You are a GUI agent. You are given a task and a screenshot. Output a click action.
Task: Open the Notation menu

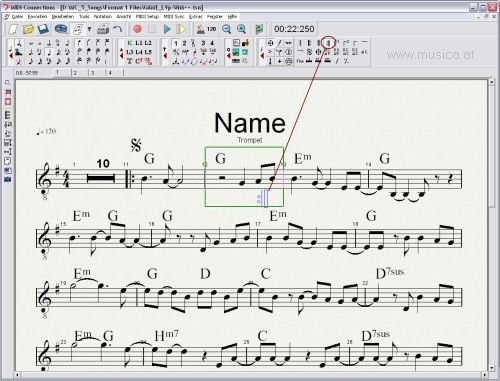tap(103, 16)
